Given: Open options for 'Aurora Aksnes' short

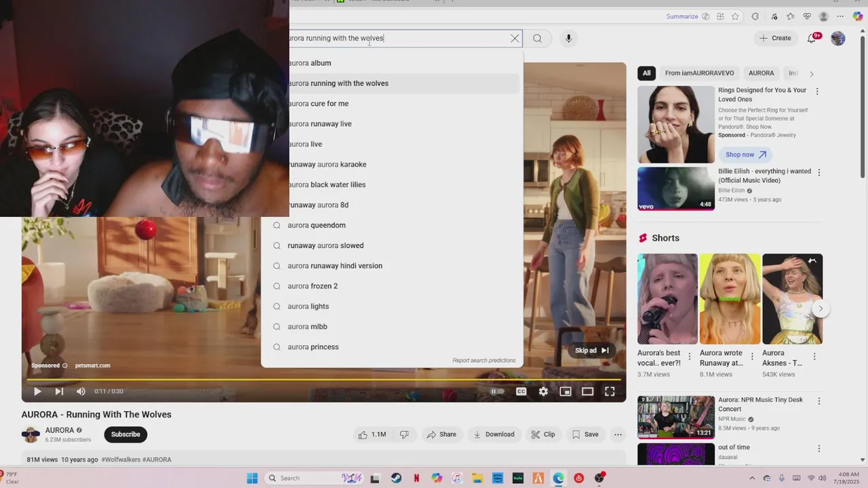Looking at the screenshot, I should click(x=814, y=357).
